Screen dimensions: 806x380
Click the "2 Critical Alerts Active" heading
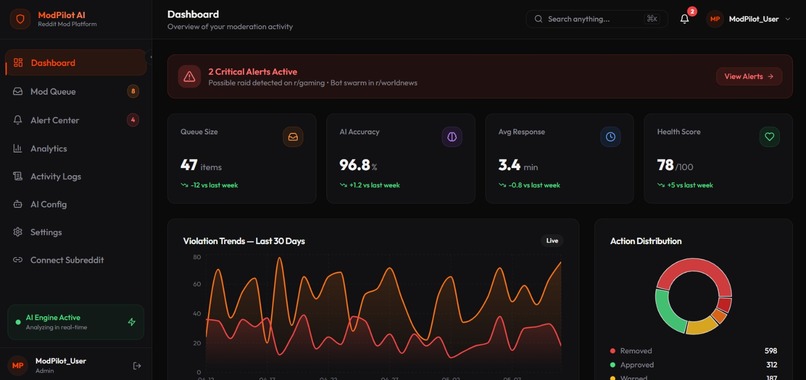(252, 72)
